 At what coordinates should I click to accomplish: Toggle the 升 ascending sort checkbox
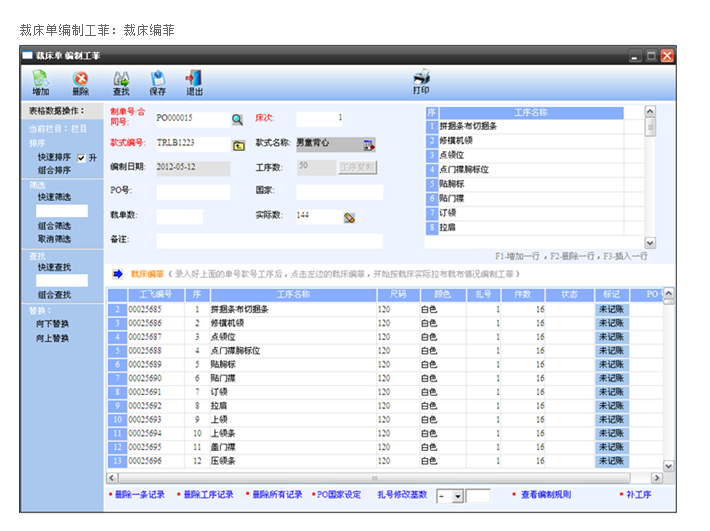tap(81, 158)
